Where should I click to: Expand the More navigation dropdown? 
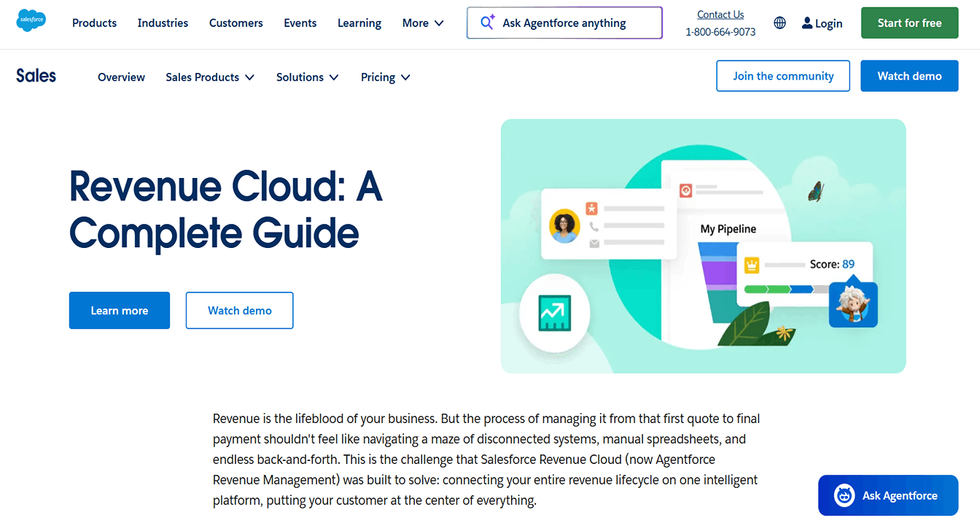(x=422, y=23)
